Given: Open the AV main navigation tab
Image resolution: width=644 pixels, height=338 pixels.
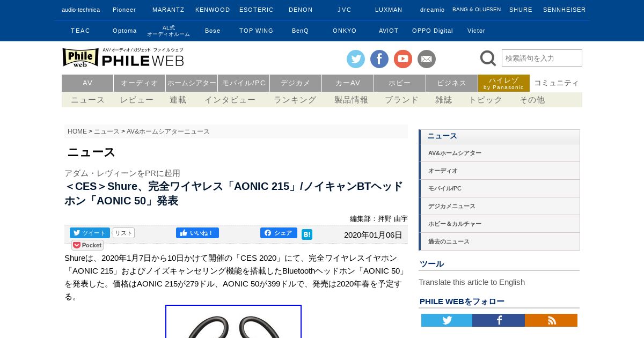Looking at the screenshot, I should 87,83.
